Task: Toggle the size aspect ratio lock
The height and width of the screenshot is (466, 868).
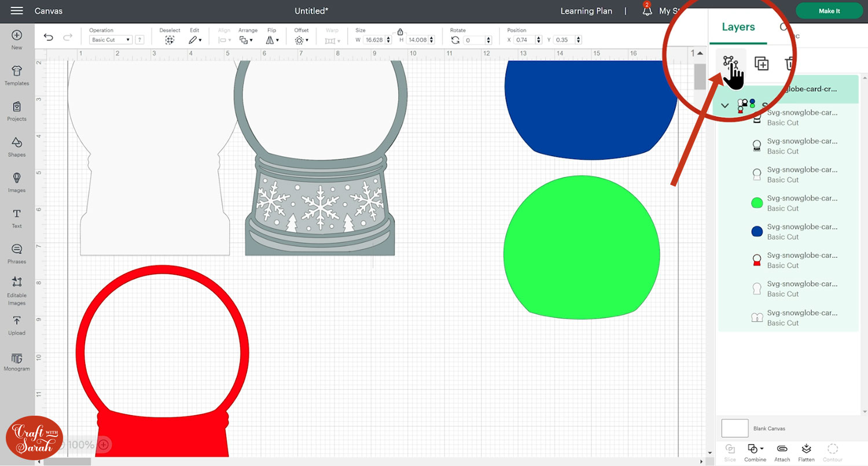Action: point(400,32)
